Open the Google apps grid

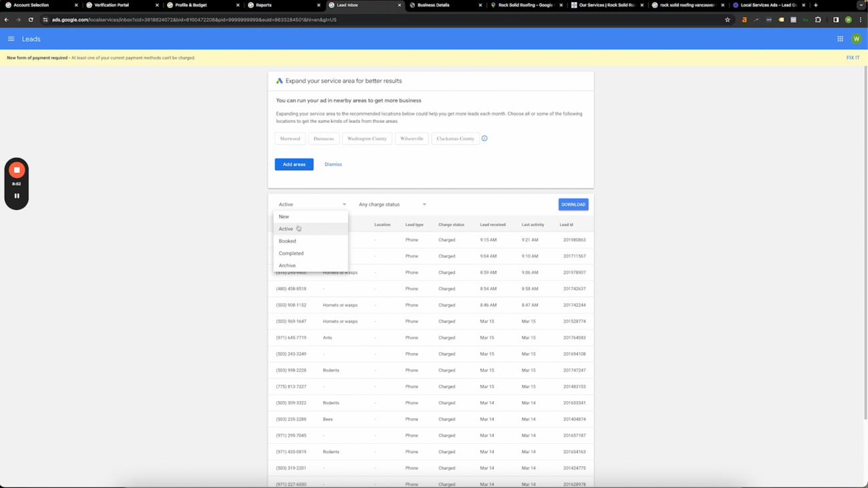840,39
